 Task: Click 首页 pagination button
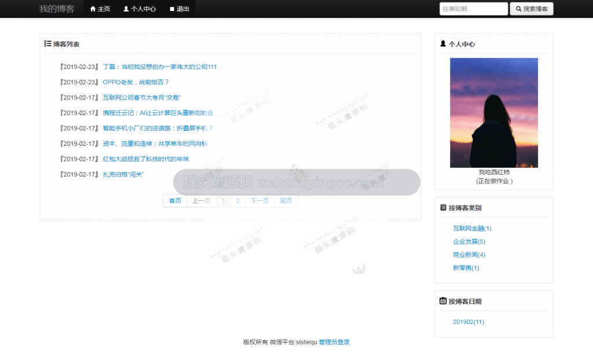click(175, 201)
